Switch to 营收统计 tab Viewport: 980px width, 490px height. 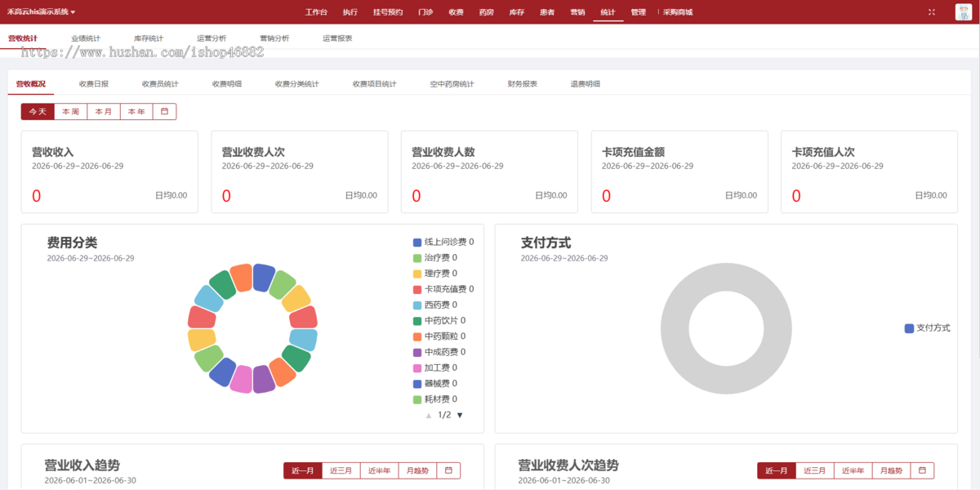(22, 38)
